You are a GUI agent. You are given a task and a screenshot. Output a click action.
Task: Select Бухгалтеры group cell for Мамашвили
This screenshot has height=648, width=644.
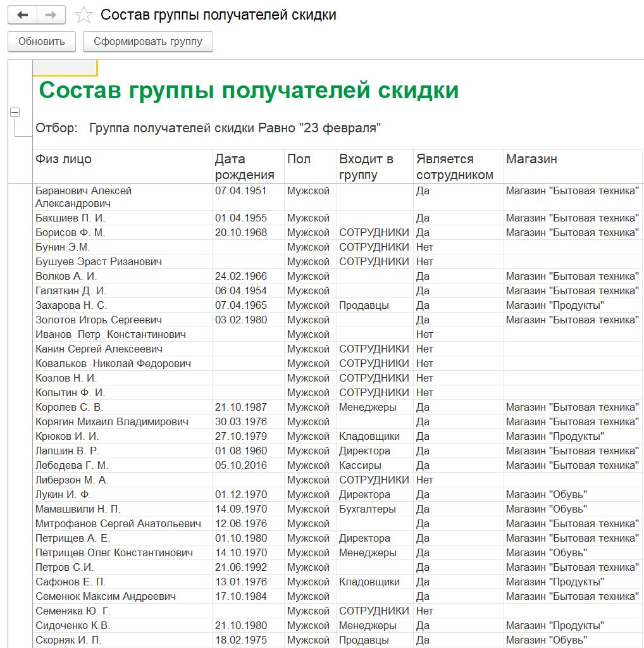pos(368,509)
